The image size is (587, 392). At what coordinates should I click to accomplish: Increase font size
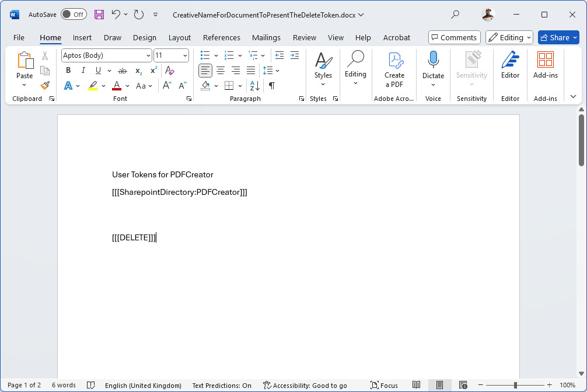point(167,86)
